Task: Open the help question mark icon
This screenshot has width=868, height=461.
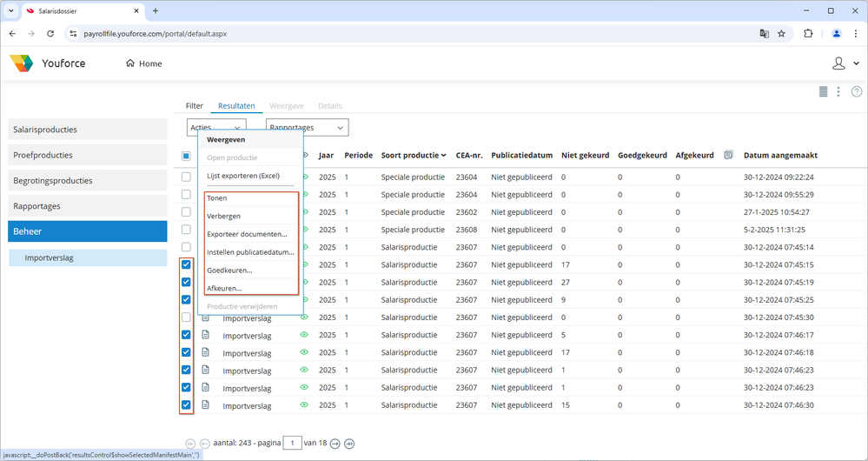Action: tap(857, 92)
